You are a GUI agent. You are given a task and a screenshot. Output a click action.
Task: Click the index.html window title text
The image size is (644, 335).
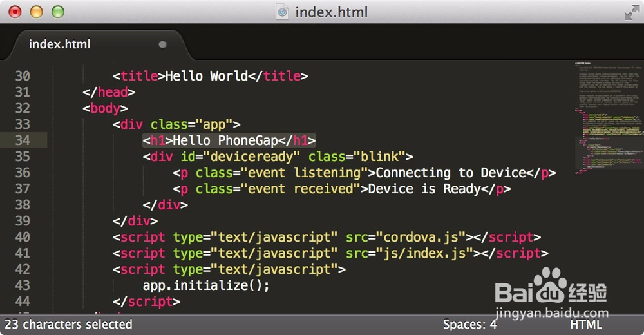[x=332, y=12]
